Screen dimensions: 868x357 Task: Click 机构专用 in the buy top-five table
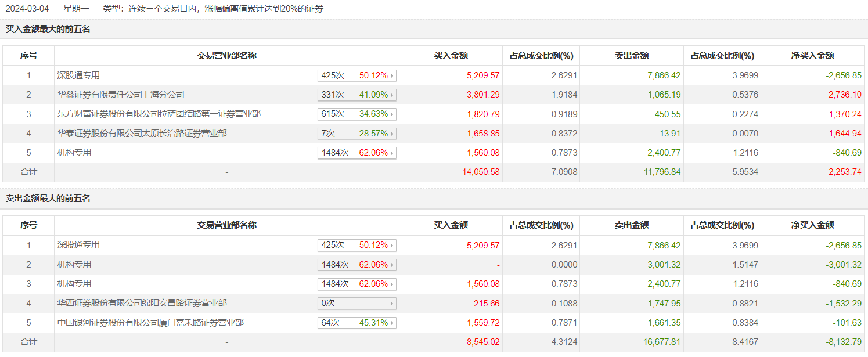74,153
